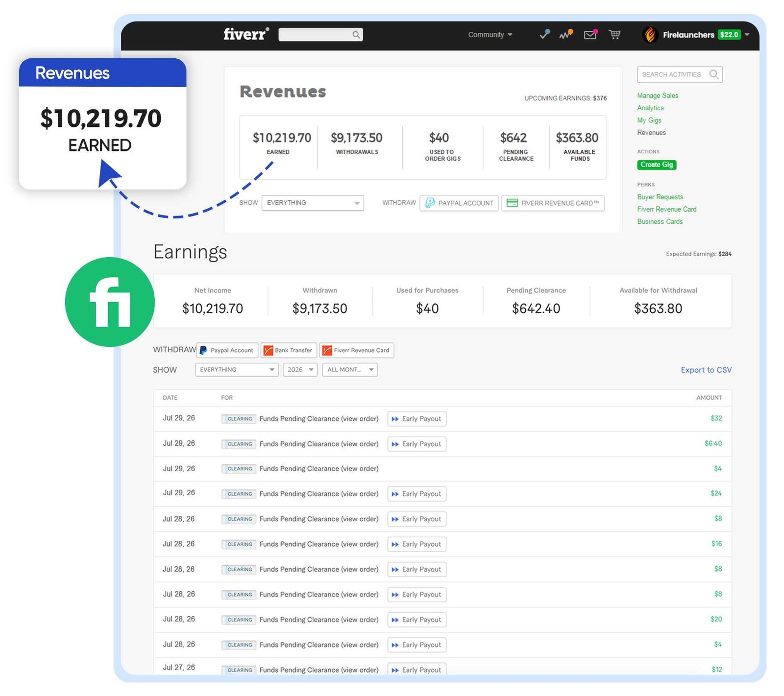The width and height of the screenshot is (784, 696).
Task: Open the Community dropdown menu
Action: (490, 35)
